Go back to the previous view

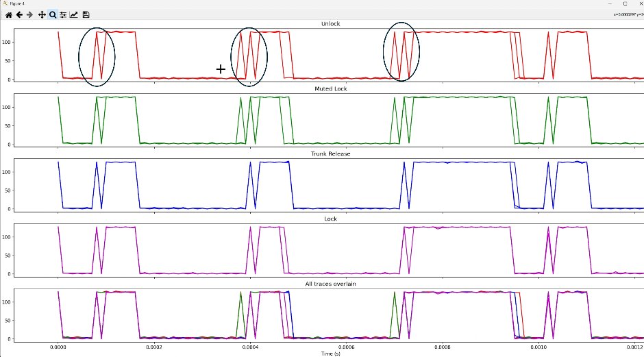19,15
